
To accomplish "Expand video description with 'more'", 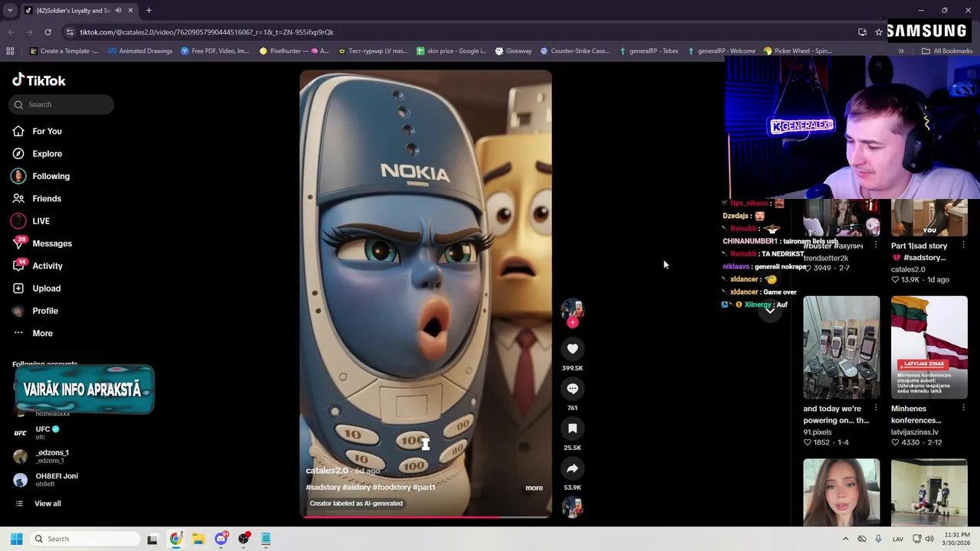I will tap(534, 487).
